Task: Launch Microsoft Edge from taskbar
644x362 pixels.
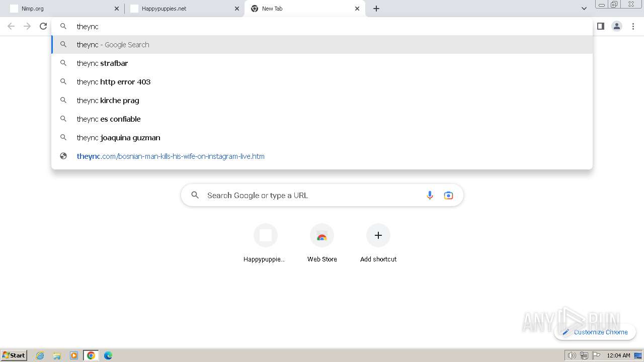Action: point(108,355)
